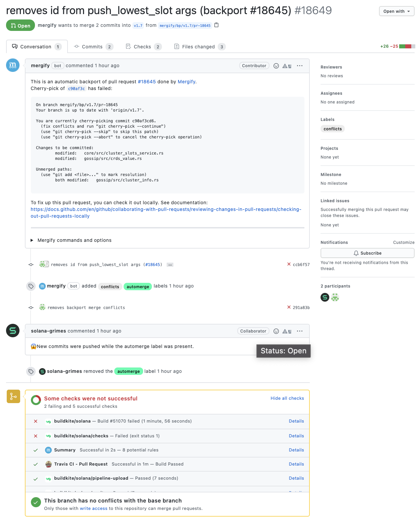Image resolution: width=420 pixels, height=522 pixels.
Task: Click the solana-grimes participant avatar
Action: (325, 297)
